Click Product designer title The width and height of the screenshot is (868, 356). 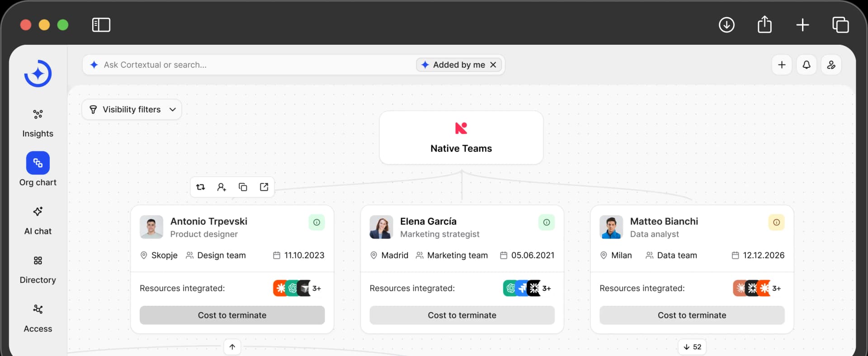coord(204,234)
